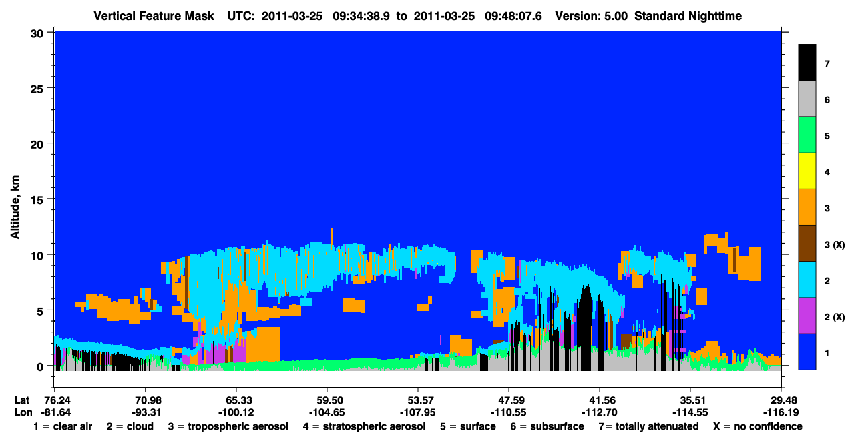Screen dimensions: 868x445
Task: Click the longitude value -112.70
Action: click(x=600, y=412)
